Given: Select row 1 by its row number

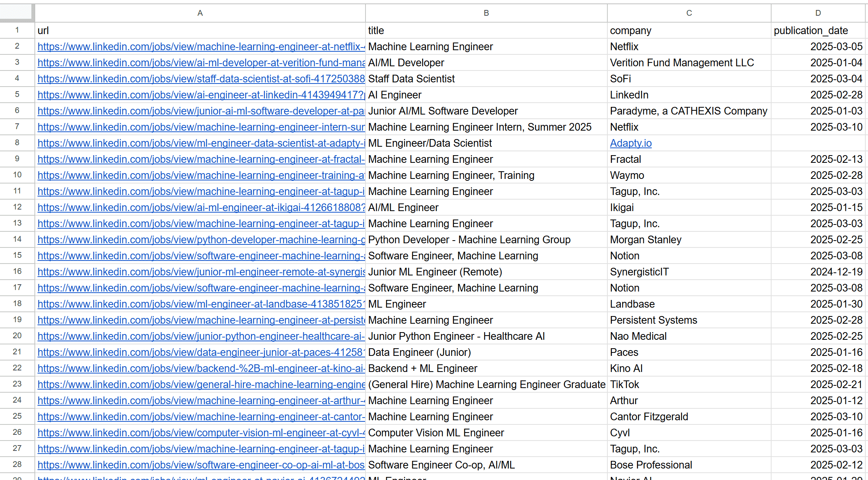Looking at the screenshot, I should (17, 30).
